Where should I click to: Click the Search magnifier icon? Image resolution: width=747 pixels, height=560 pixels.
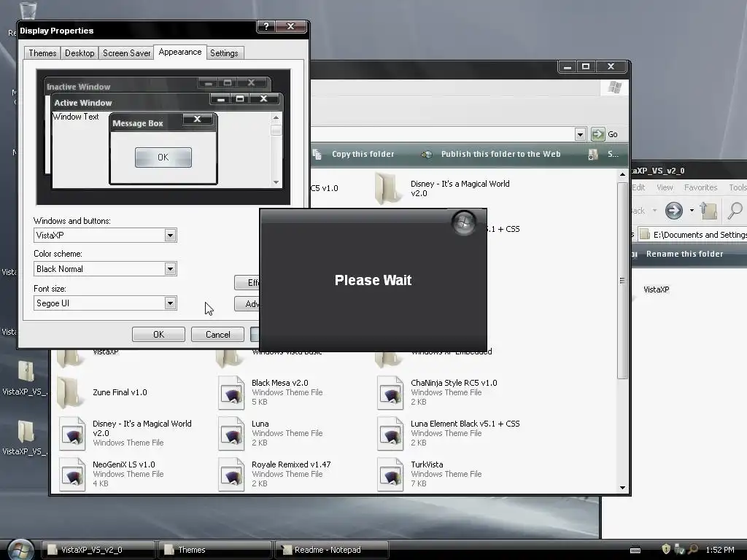pos(735,211)
